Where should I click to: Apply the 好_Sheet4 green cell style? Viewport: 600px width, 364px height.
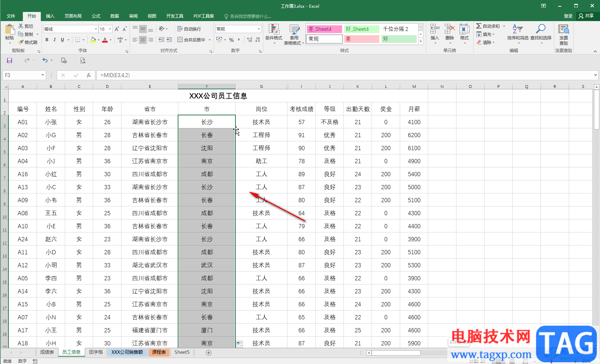coord(361,29)
